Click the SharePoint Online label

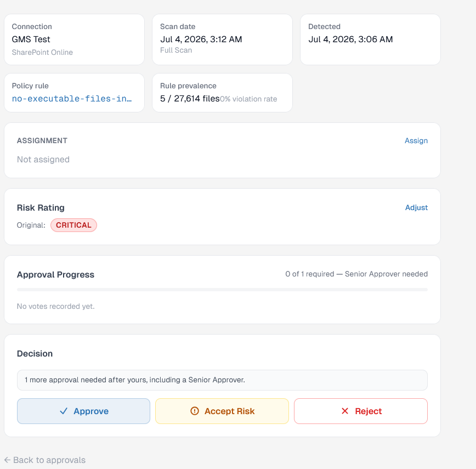point(42,52)
